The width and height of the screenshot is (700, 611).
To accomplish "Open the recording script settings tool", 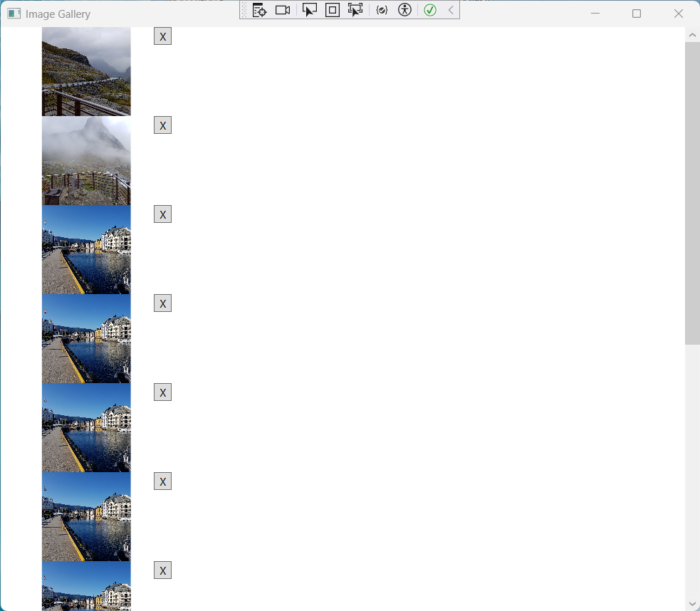I will click(x=258, y=10).
